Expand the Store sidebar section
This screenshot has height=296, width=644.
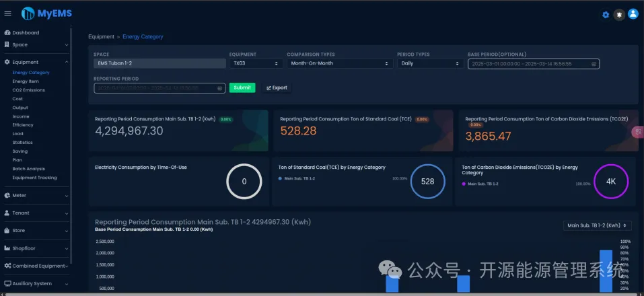coord(67,231)
